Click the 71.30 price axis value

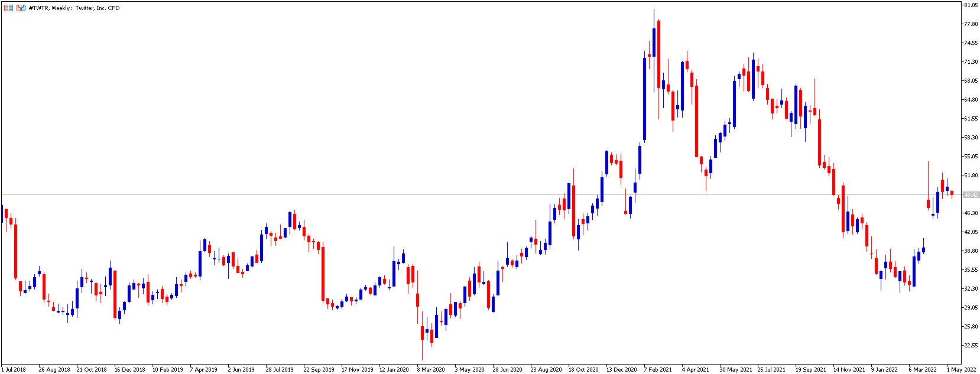970,62
